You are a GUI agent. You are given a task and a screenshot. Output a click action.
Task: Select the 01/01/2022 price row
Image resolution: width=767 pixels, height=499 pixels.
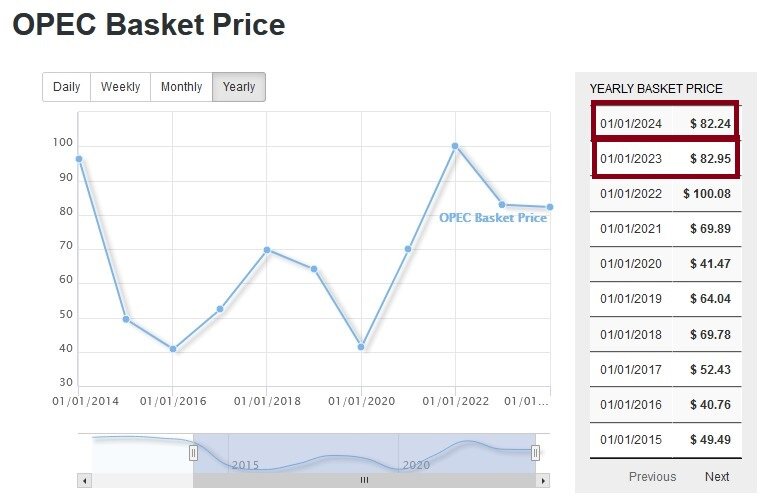click(665, 194)
